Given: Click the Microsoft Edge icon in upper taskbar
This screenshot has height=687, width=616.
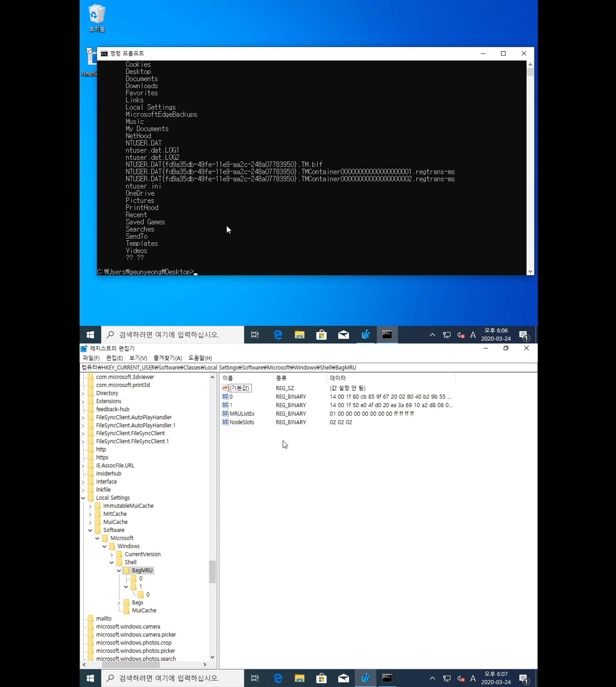Looking at the screenshot, I should click(278, 335).
